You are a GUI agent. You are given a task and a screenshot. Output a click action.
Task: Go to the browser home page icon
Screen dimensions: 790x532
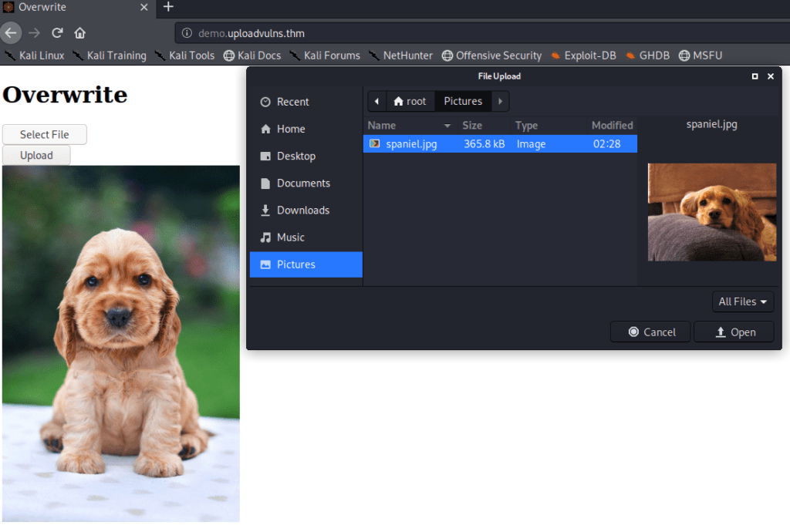pyautogui.click(x=79, y=33)
